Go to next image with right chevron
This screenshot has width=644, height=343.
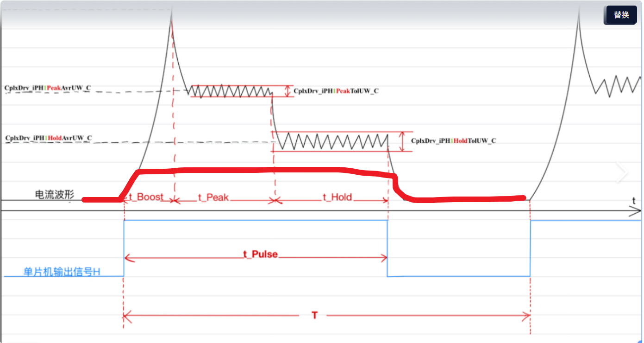coord(622,172)
